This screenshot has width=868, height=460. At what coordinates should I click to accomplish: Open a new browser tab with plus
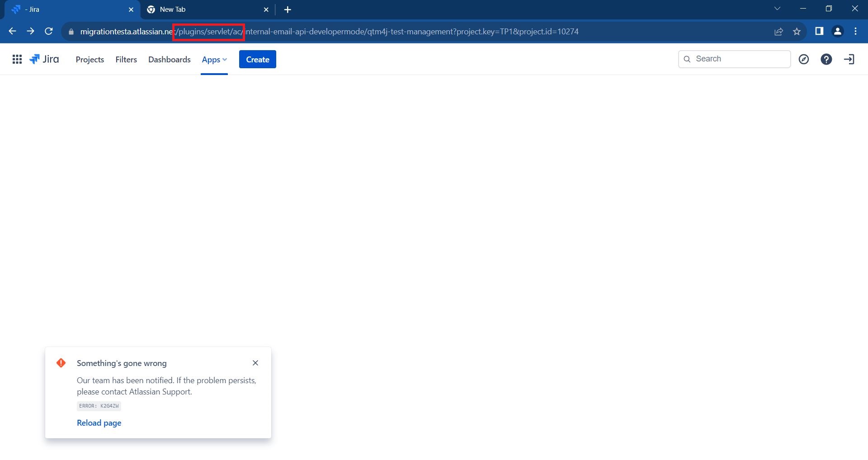288,9
